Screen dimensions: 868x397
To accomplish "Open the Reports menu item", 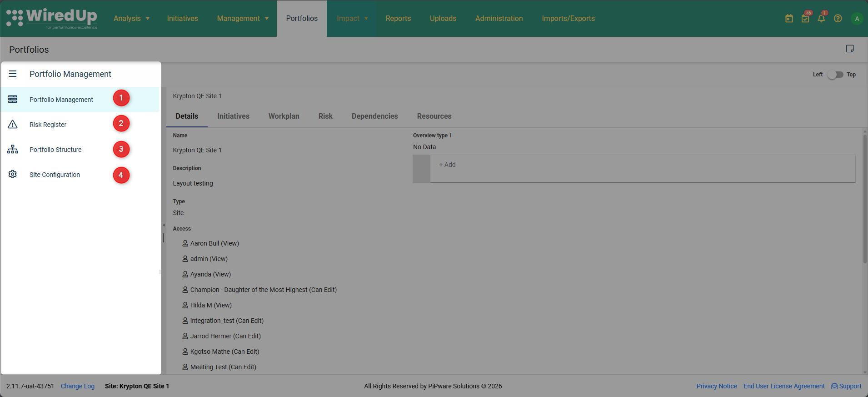I will point(398,19).
